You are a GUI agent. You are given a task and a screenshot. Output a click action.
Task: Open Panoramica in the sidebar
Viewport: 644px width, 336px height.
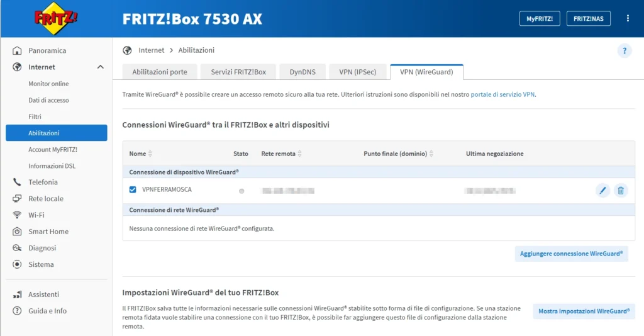tap(47, 50)
